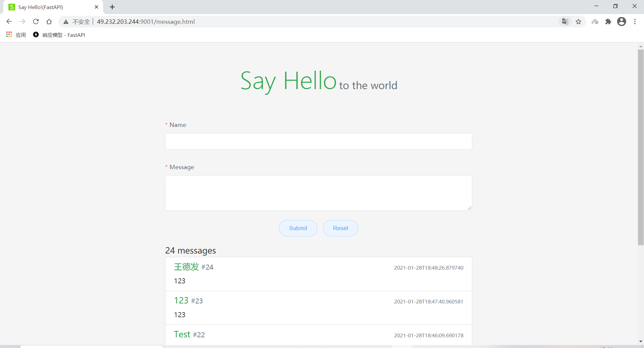Focus the Name input field

[318, 141]
